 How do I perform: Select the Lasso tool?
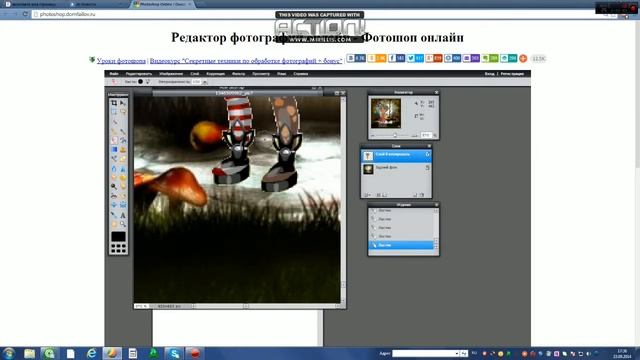(x=123, y=112)
